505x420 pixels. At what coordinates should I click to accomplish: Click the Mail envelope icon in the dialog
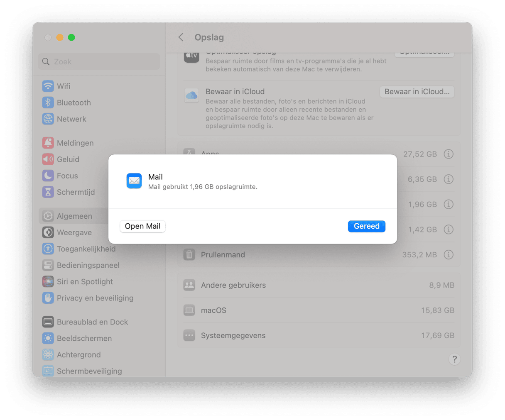134,181
